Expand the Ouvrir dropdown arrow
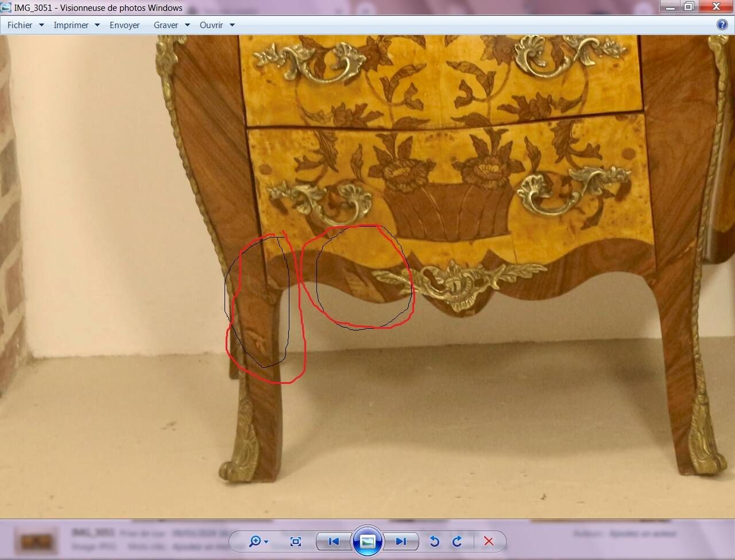 [x=232, y=25]
